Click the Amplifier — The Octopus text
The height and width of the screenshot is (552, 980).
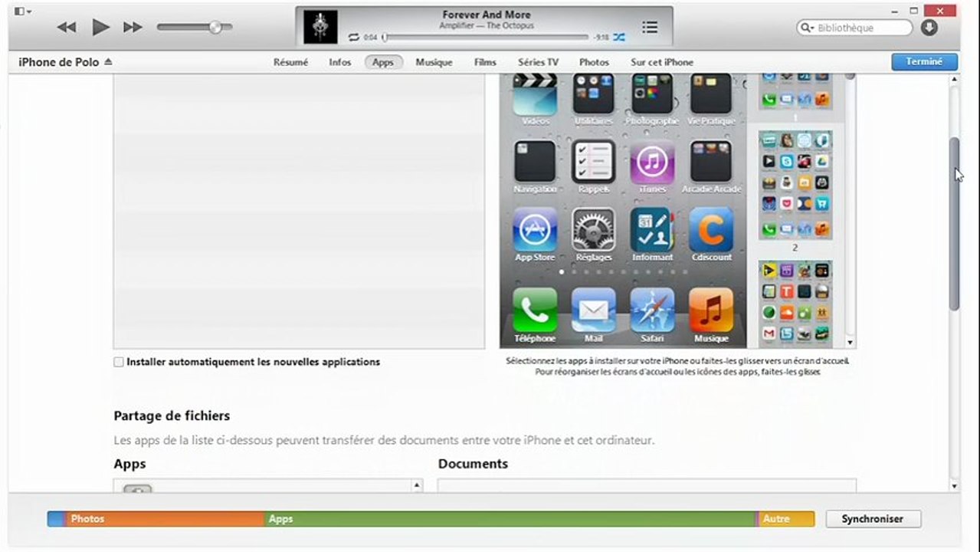point(486,26)
